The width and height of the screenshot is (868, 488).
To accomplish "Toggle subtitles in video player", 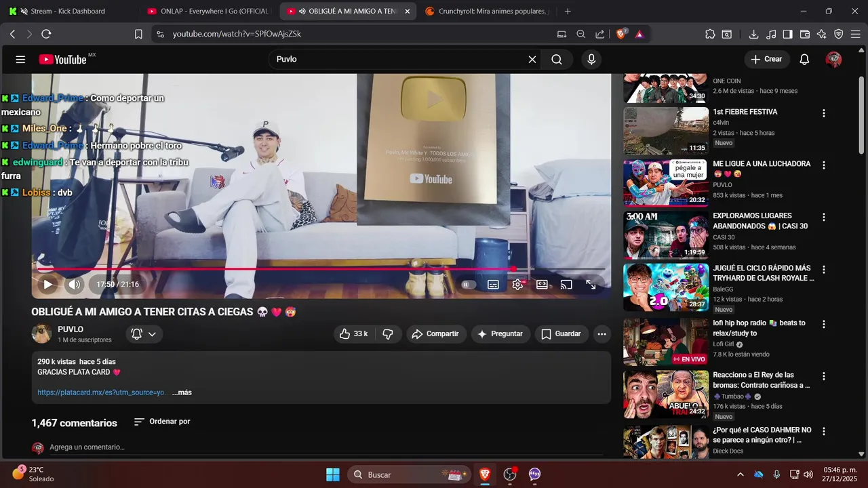I will (494, 285).
